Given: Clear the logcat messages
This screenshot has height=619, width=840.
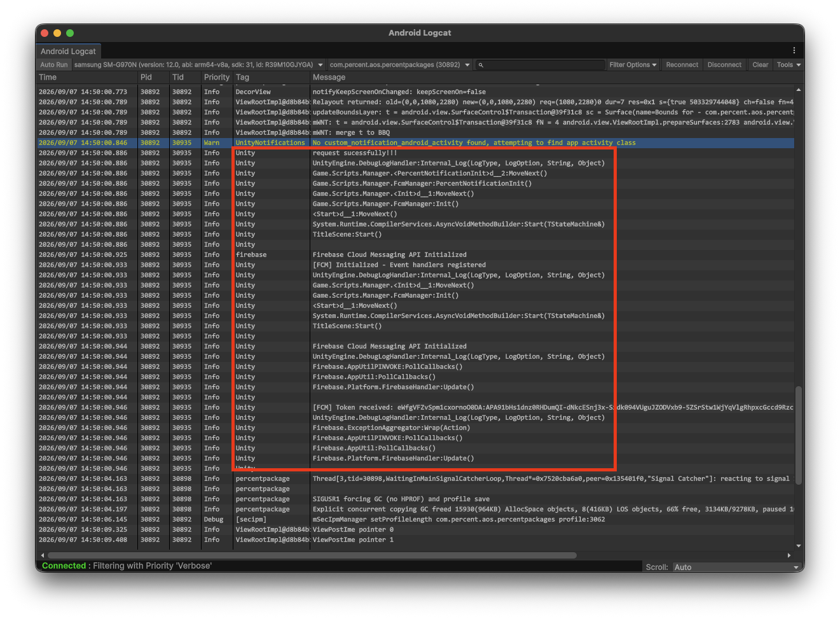Looking at the screenshot, I should coord(761,65).
